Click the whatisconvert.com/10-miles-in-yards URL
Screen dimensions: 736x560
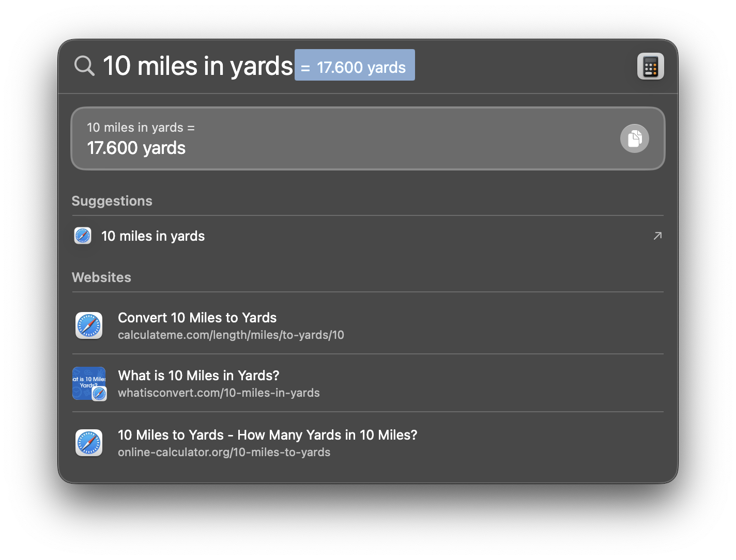(x=219, y=393)
